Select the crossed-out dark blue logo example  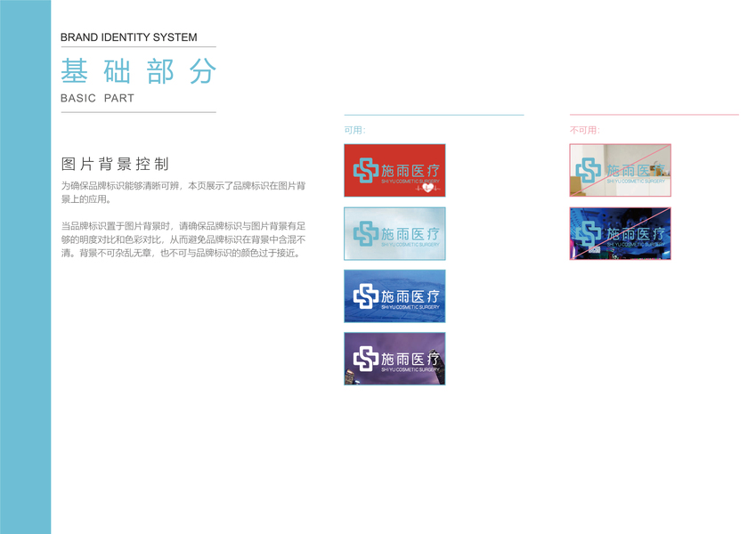(x=620, y=233)
